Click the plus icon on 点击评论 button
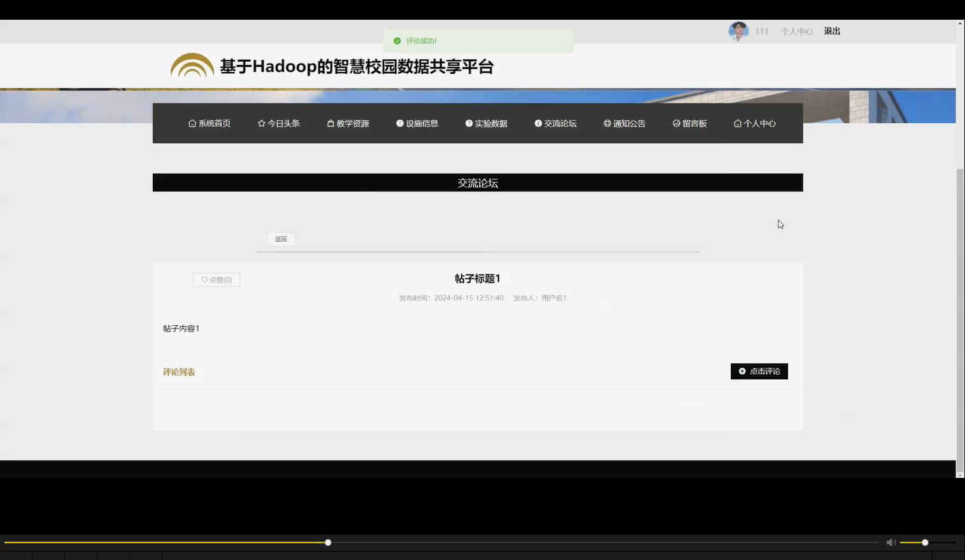Screen dimensions: 965x560 point(741,371)
